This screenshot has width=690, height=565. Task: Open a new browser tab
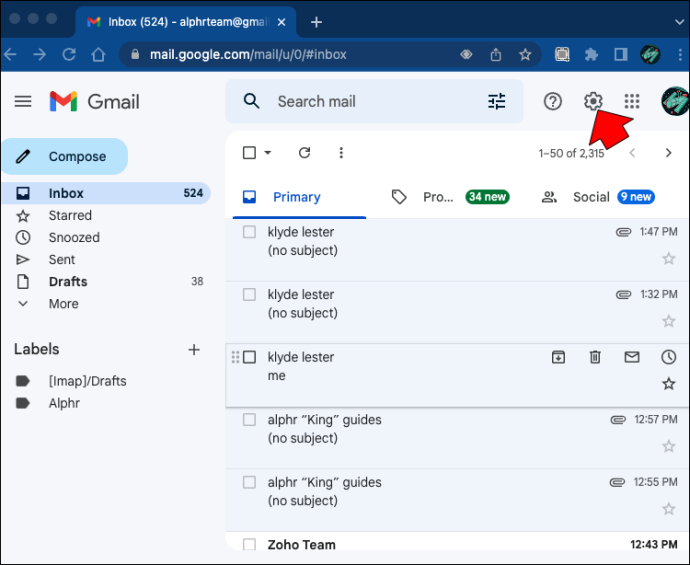point(316,22)
